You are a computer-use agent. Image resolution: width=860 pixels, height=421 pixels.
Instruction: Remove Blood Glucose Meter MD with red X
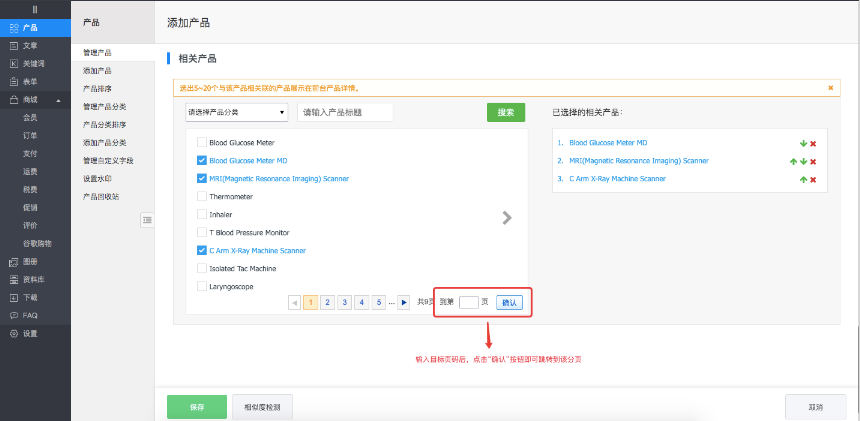click(x=813, y=143)
